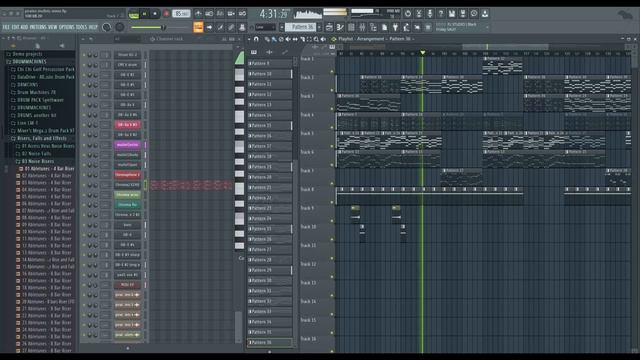Select the Playlist mute speaker tool
640x360 pixels.
point(288,39)
